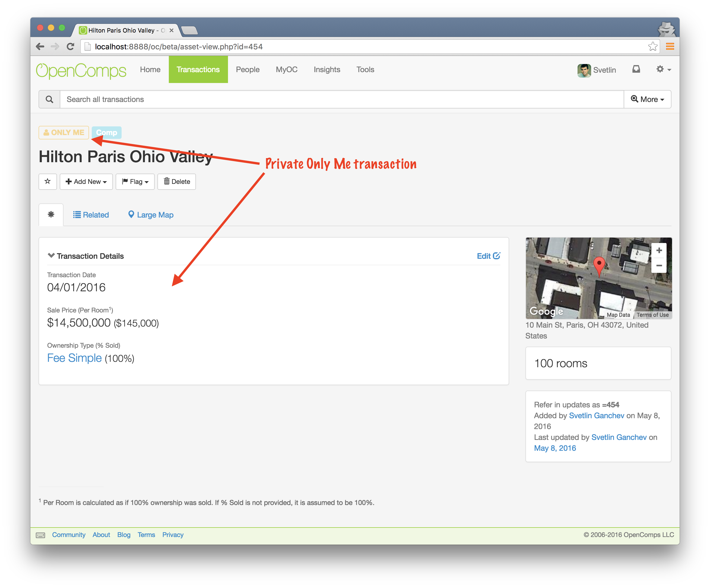Open the People menu

(248, 70)
